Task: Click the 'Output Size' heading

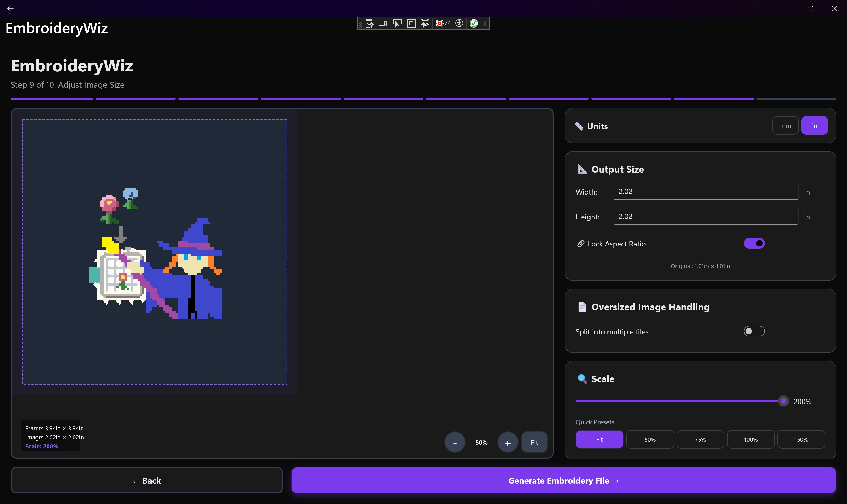Action: click(618, 169)
